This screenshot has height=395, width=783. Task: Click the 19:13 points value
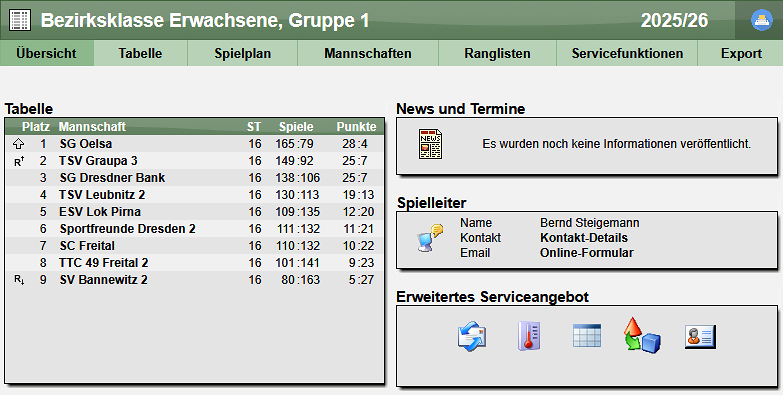pyautogui.click(x=359, y=195)
